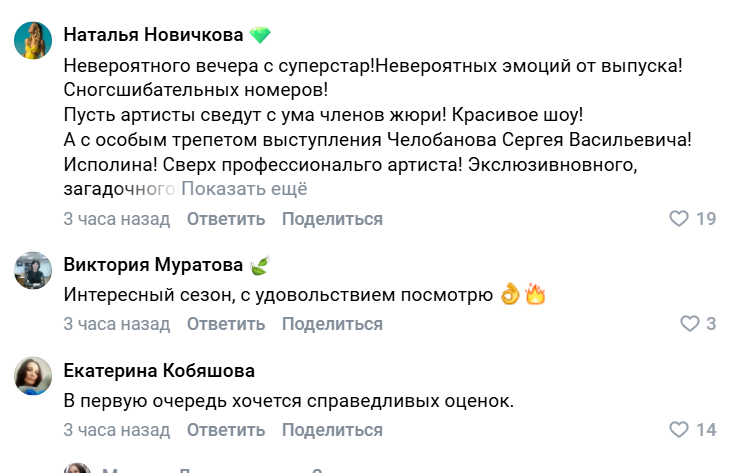The height and width of the screenshot is (473, 738).
Task: Open Виктория Муратова's profile avatar
Action: point(33,271)
